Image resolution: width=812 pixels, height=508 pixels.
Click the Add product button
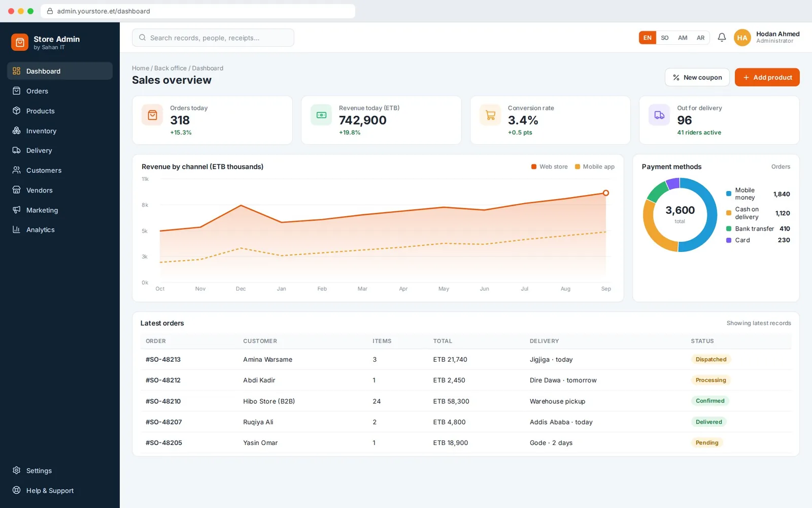coord(767,77)
